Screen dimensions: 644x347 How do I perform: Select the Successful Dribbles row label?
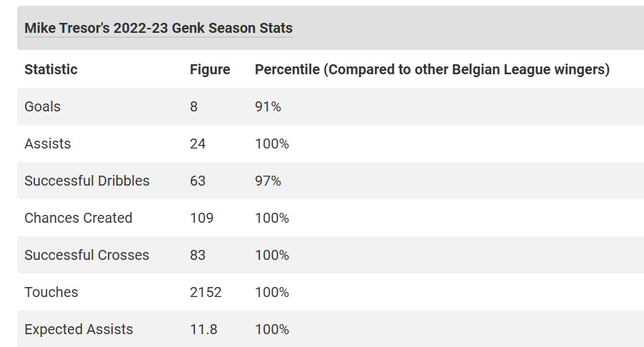point(86,181)
